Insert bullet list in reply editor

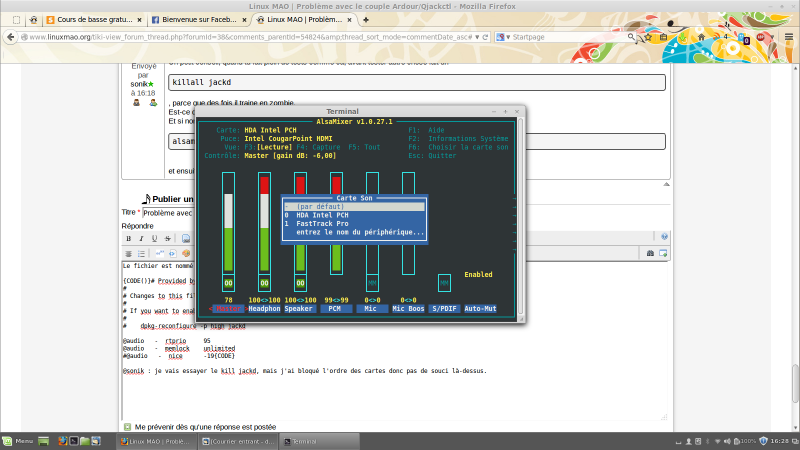[x=141, y=254]
